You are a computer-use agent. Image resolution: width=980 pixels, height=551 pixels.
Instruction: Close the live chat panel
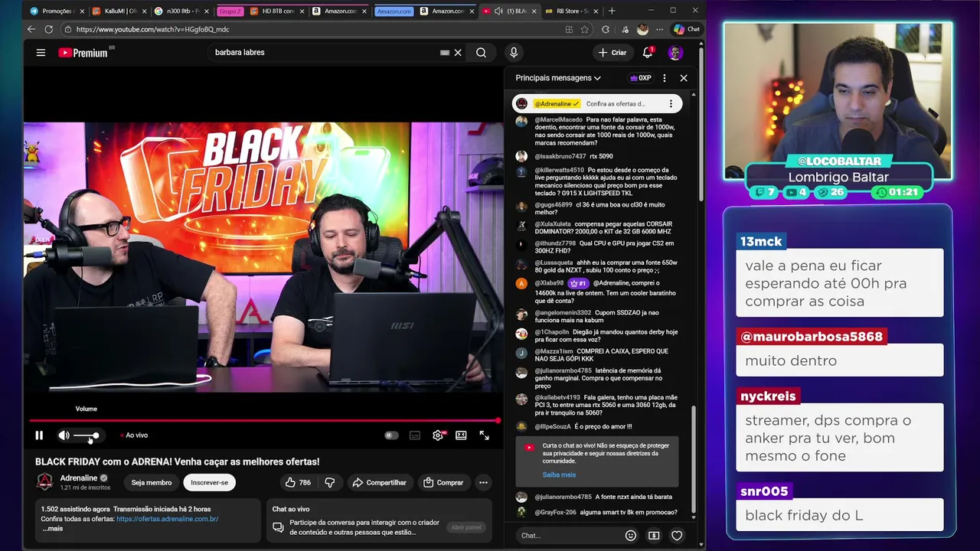pyautogui.click(x=684, y=78)
